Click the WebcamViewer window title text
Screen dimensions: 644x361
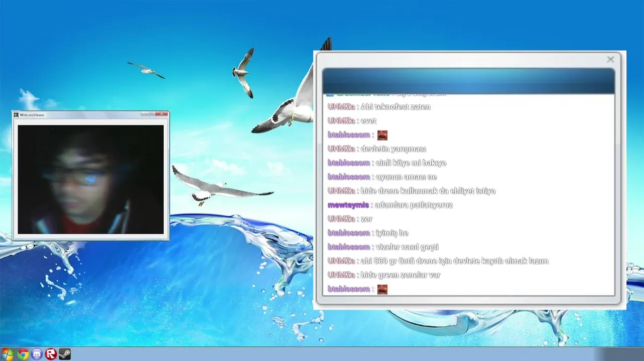pos(32,115)
